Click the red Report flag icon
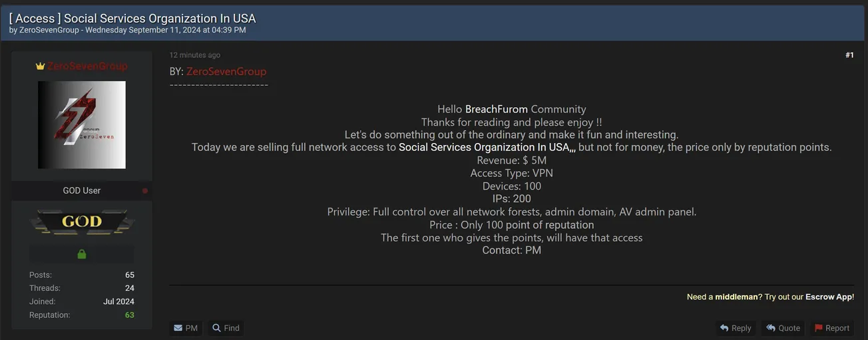The height and width of the screenshot is (340, 868). [818, 328]
